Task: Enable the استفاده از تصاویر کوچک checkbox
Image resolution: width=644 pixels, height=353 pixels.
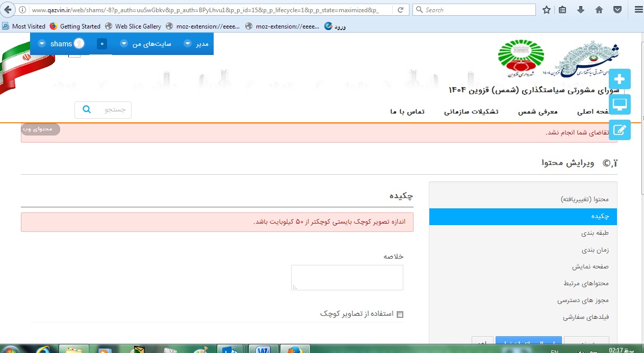Action: (400, 314)
